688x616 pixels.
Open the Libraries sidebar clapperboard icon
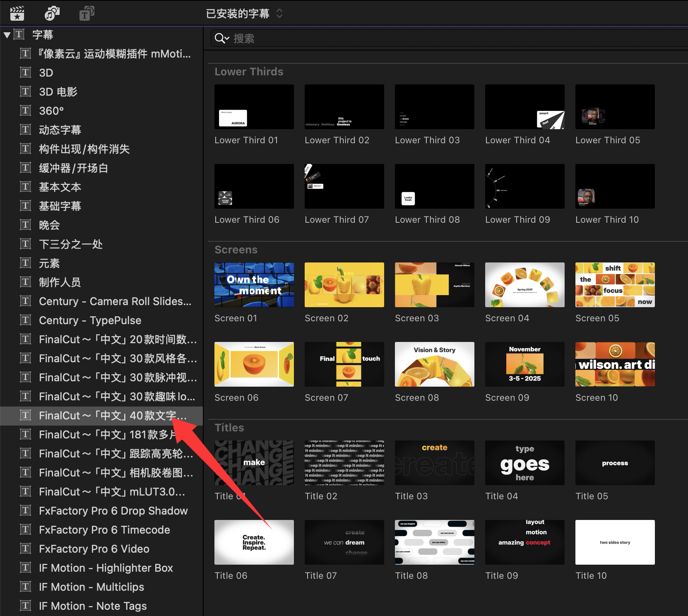pyautogui.click(x=17, y=14)
